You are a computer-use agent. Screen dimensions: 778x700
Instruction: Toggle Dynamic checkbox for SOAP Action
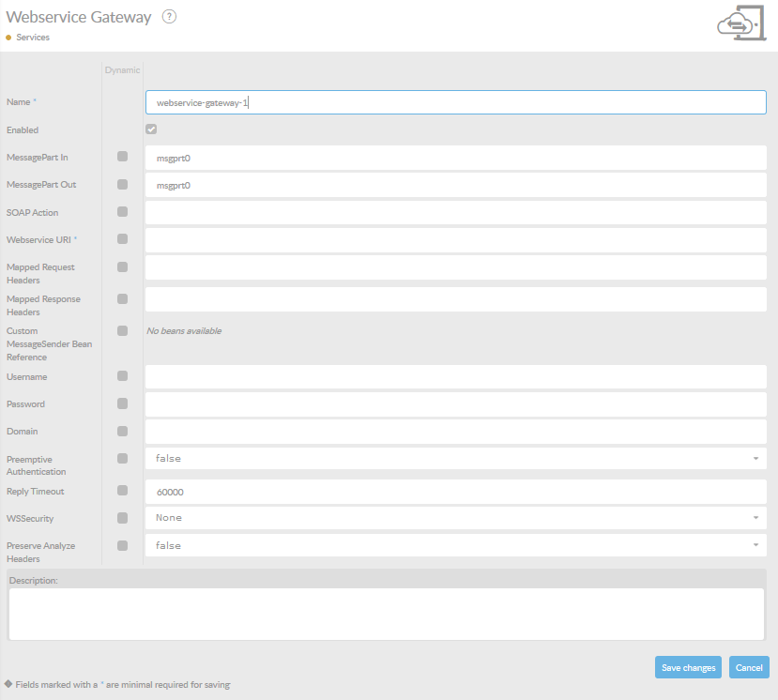point(123,212)
